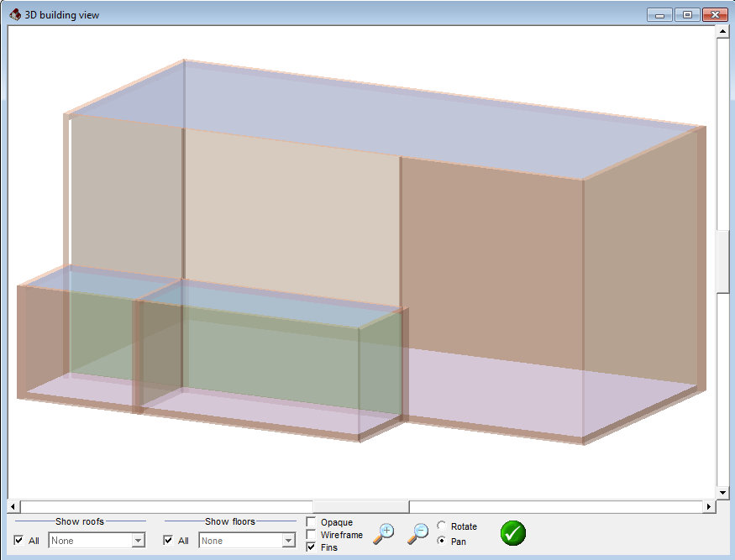Select the Rotate radio button
This screenshot has width=735, height=560.
point(441,526)
